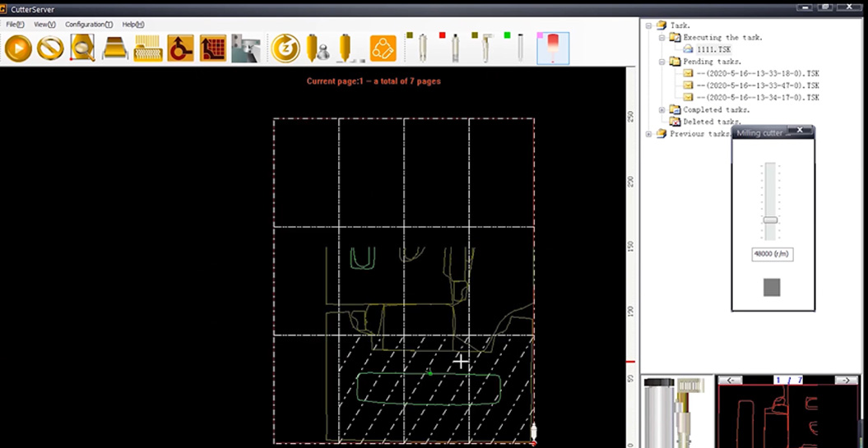868x448 pixels.
Task: Expand the Previous tasks node
Action: 649,134
